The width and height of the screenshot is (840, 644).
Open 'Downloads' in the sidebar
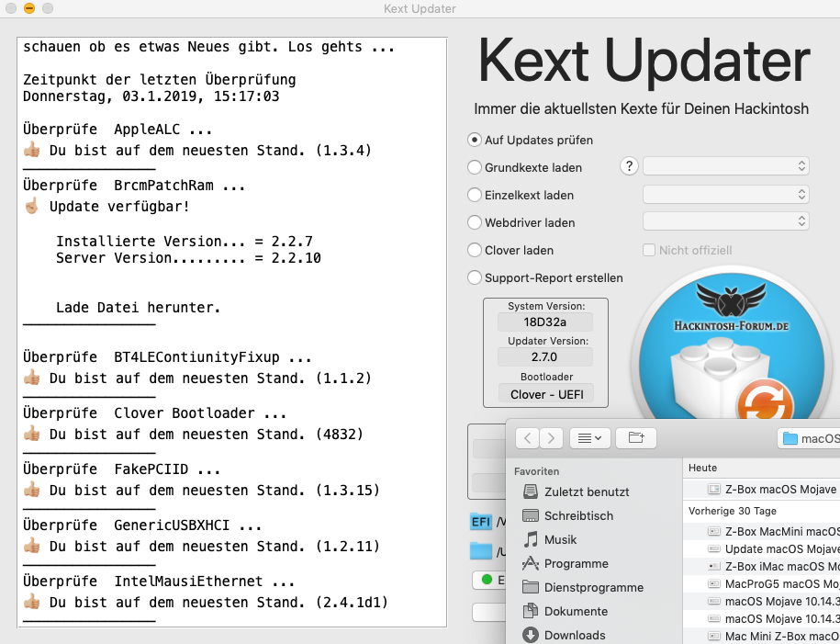coord(576,636)
